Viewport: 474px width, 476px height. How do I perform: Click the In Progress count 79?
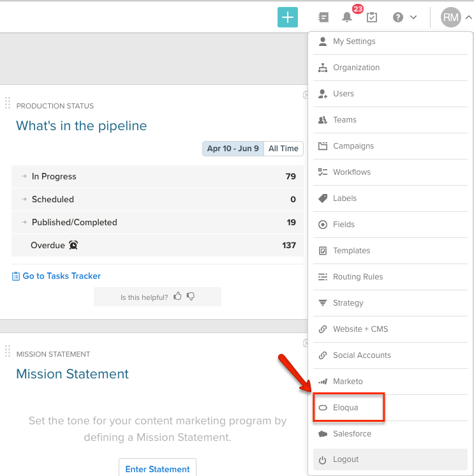coord(290,176)
